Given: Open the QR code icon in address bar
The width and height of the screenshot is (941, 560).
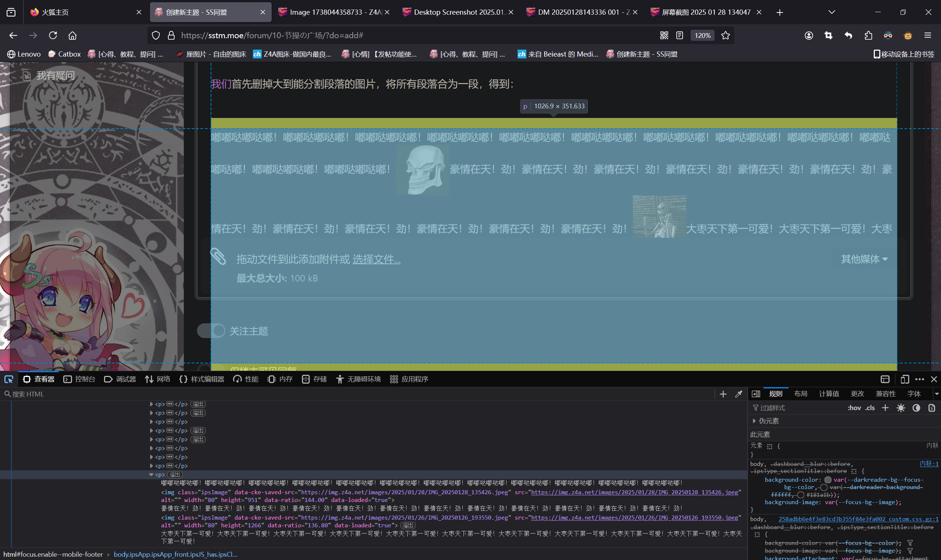Looking at the screenshot, I should pos(664,36).
